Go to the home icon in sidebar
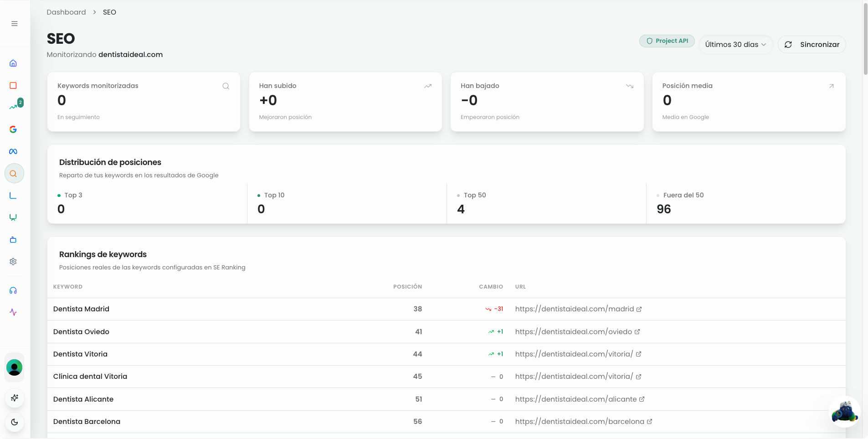The width and height of the screenshot is (868, 439). coord(13,63)
